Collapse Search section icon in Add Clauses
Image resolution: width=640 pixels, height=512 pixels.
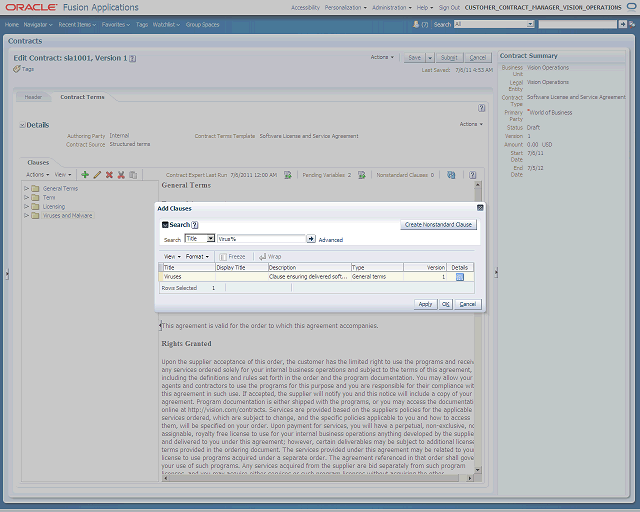165,225
